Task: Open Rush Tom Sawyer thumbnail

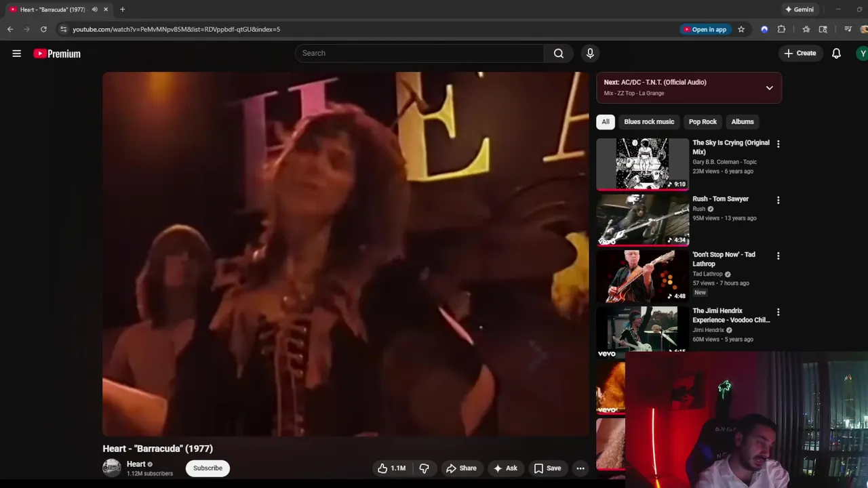Action: pos(642,220)
